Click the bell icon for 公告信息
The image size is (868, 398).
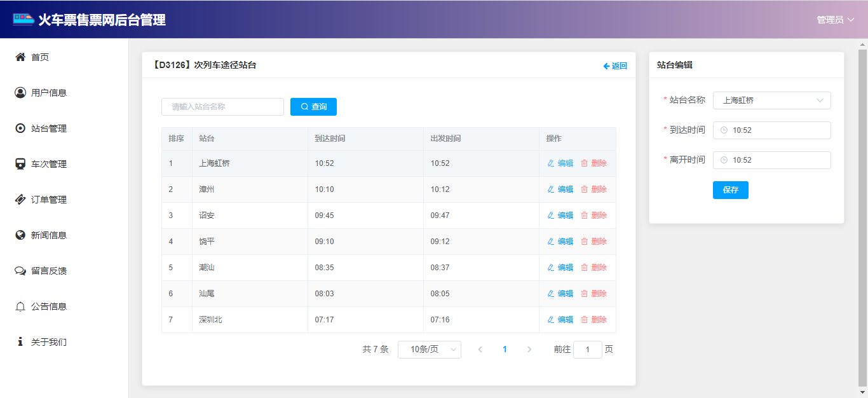click(20, 306)
